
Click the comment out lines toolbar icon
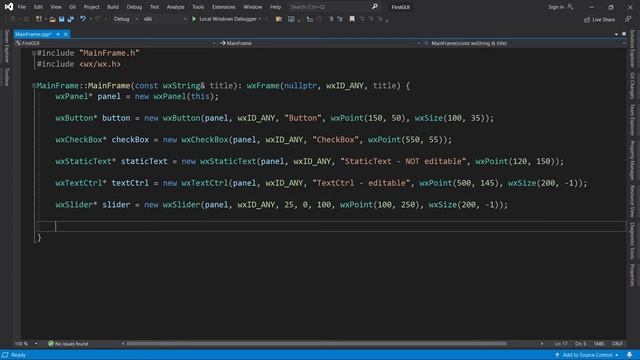[x=331, y=19]
